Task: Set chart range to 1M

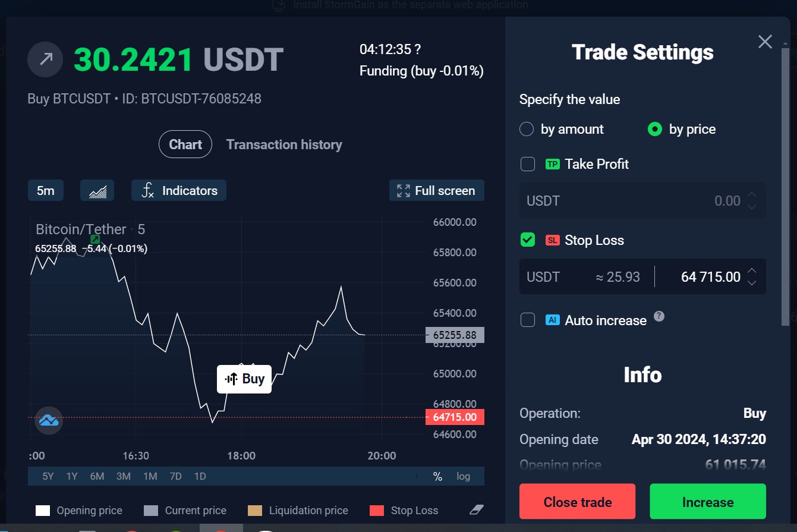Action: pyautogui.click(x=150, y=476)
